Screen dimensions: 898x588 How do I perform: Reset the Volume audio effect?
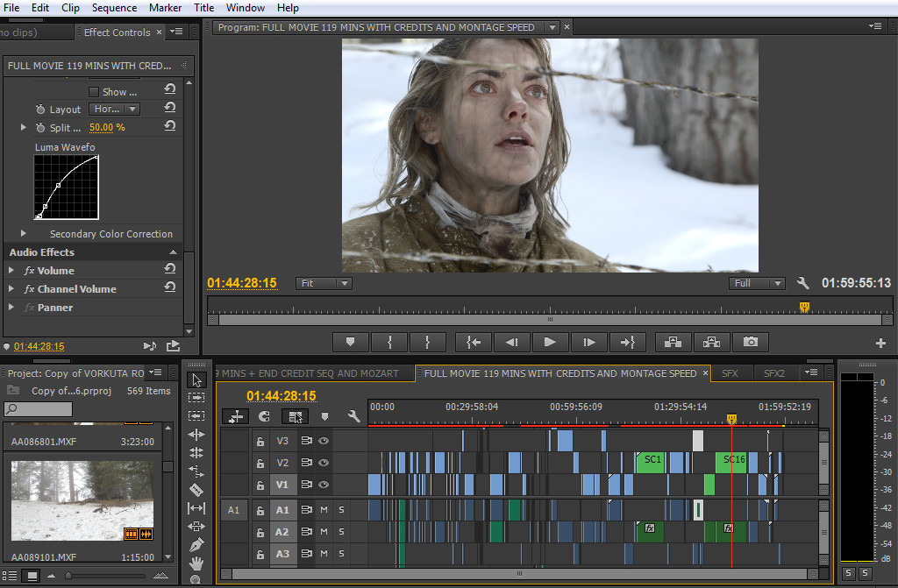click(170, 268)
